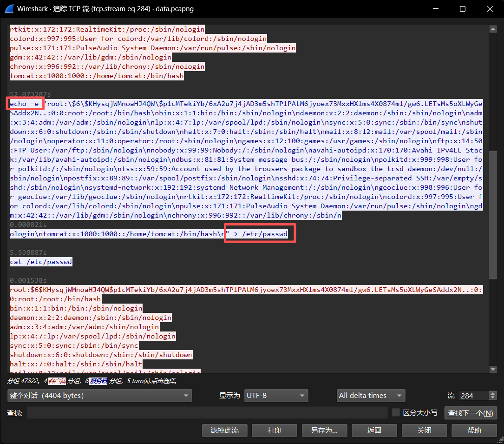Click the stream number field showing 284
The image size is (504, 444).
point(474,396)
